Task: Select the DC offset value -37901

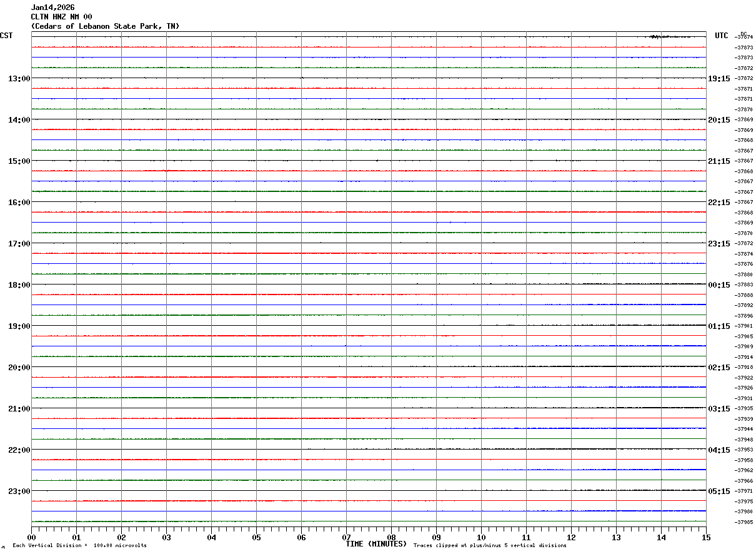Action: coord(744,326)
